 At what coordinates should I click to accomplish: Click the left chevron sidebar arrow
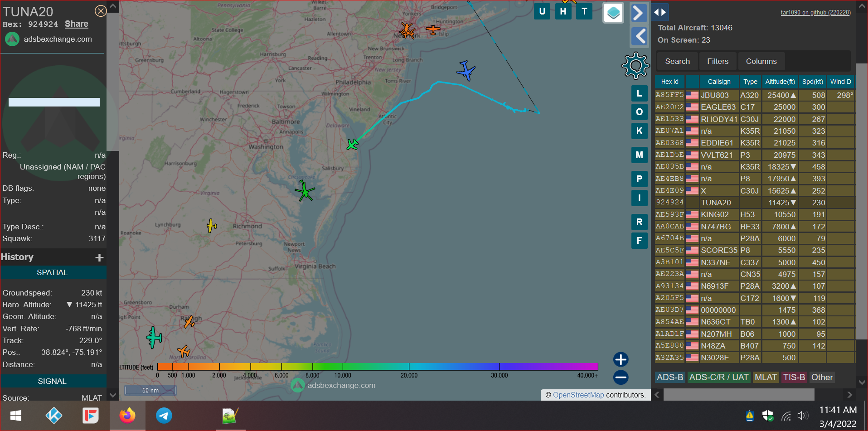[640, 36]
